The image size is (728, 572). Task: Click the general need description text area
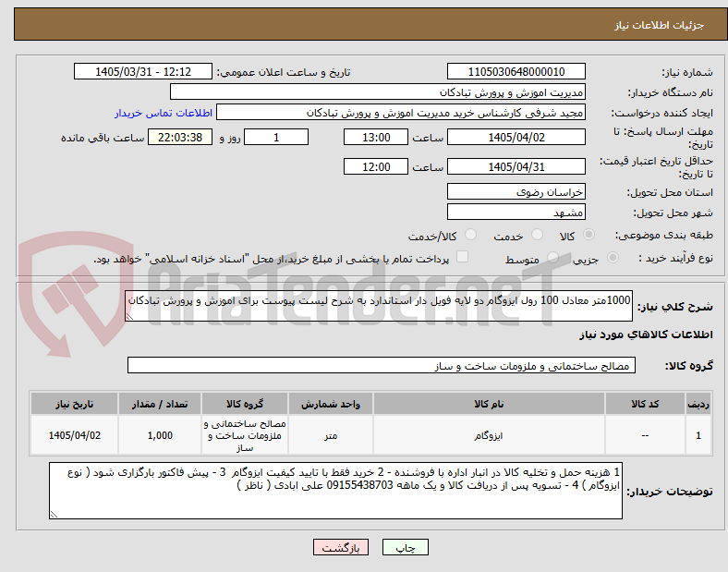379,306
